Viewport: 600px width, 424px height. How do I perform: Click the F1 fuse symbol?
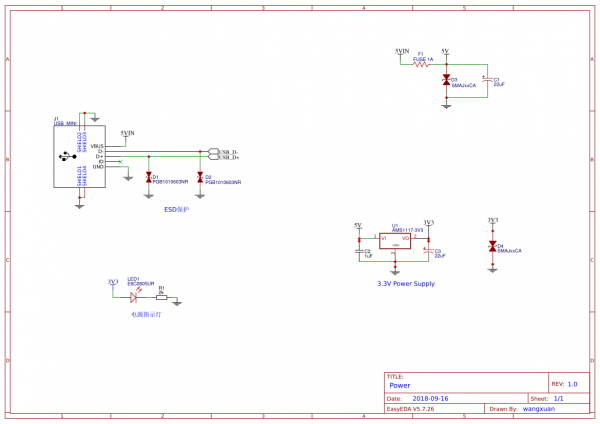421,63
